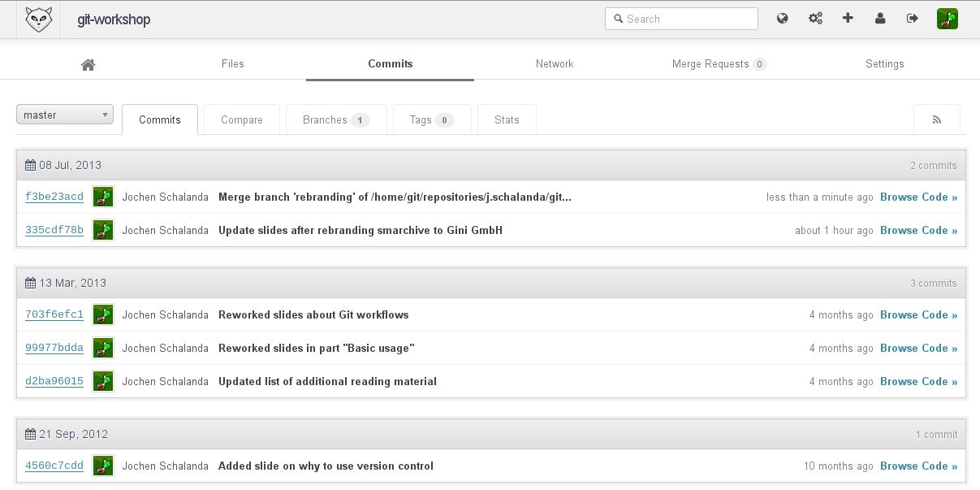Open commit 4560c7cdd details
Screen dimensions: 980x490
point(54,466)
